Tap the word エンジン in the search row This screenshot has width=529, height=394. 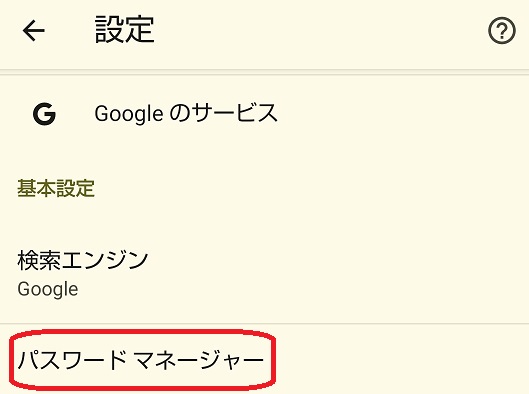pyautogui.click(x=105, y=260)
